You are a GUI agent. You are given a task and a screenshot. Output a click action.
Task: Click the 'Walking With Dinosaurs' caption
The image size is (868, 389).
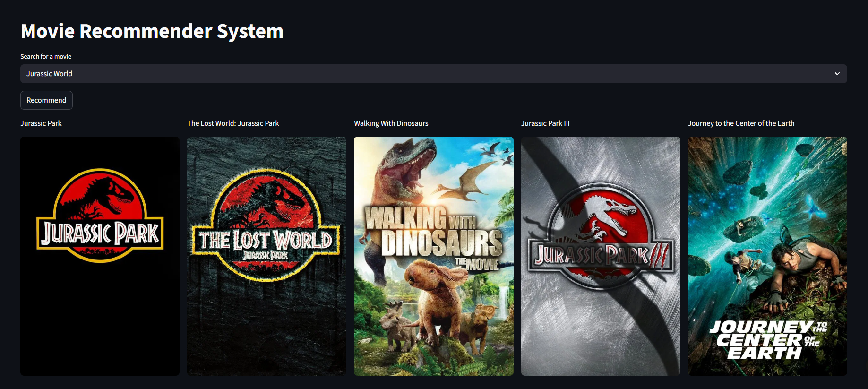(x=391, y=123)
